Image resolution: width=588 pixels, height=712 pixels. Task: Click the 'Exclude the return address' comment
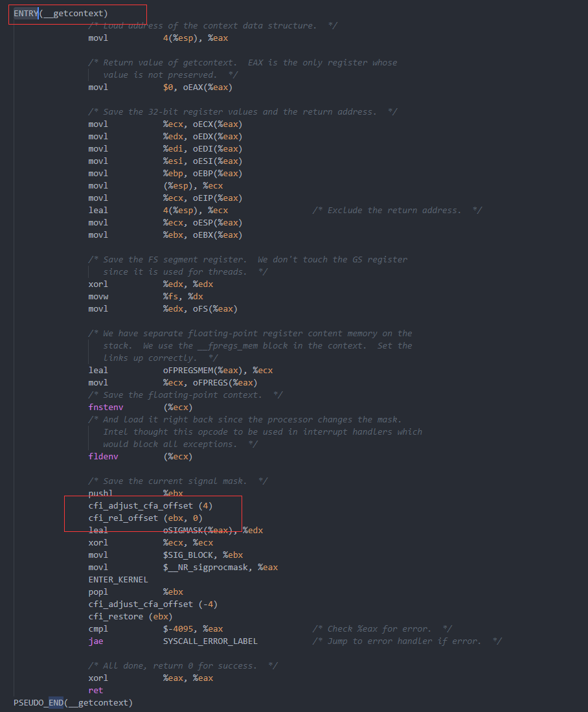(x=397, y=211)
